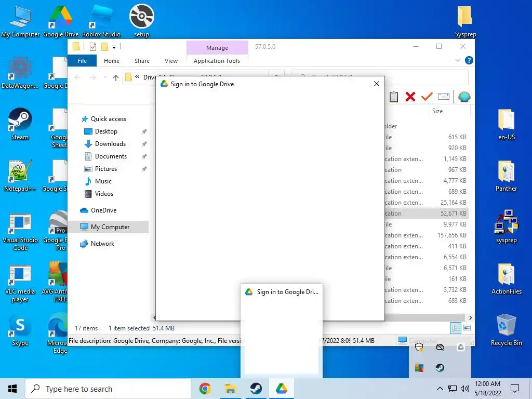Screen dimensions: 532x399
Task: Open the Roblox Studio desktop shortcut
Action: pyautogui.click(x=101, y=21)
